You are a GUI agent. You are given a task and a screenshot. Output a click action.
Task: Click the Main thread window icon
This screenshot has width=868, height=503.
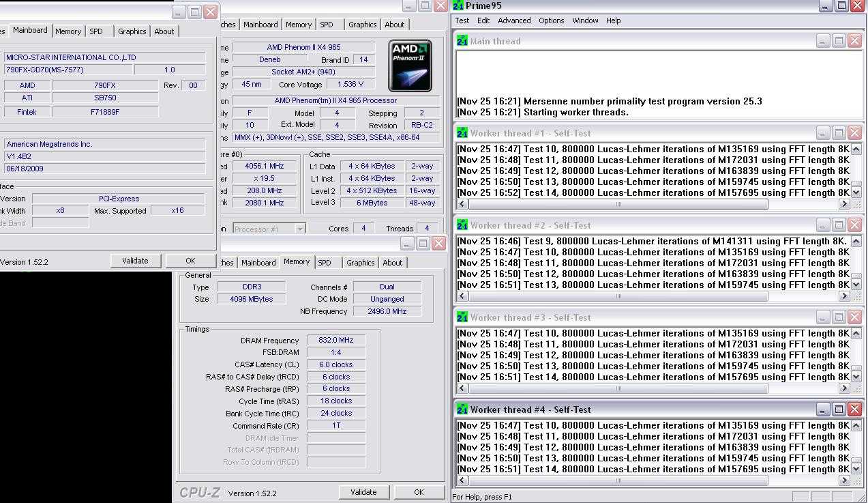pyautogui.click(x=462, y=41)
